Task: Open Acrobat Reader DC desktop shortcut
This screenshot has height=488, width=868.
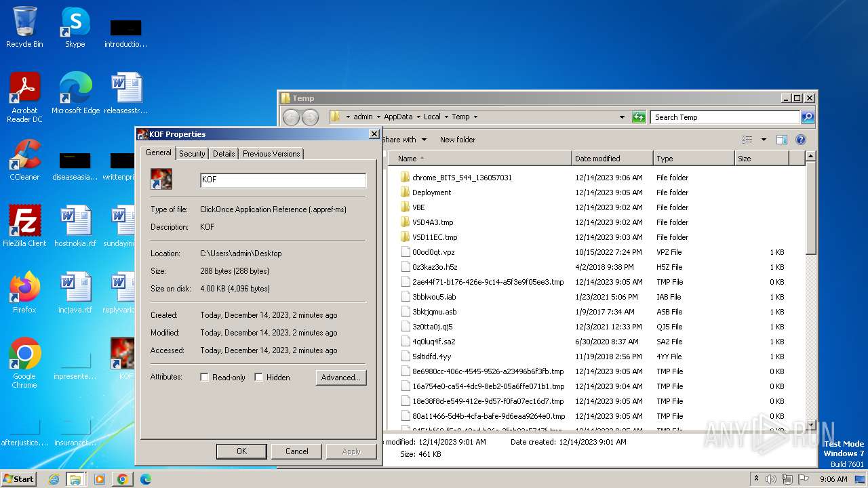Action: (x=24, y=98)
